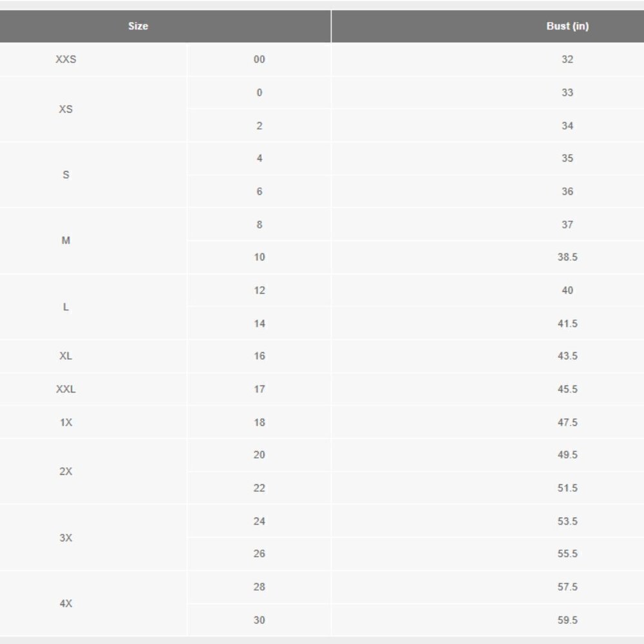Select the 43.5 bust measurement
The width and height of the screenshot is (644, 644).
(x=567, y=356)
